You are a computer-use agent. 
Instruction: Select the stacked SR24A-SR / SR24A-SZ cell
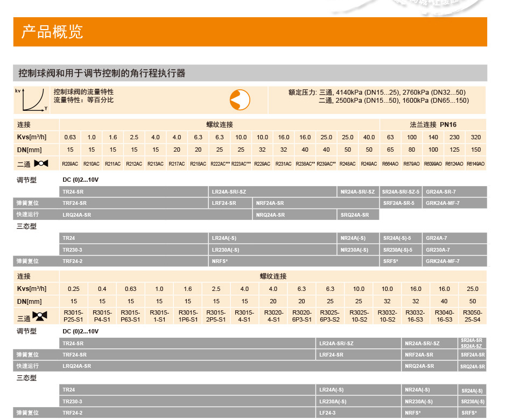[x=472, y=343]
